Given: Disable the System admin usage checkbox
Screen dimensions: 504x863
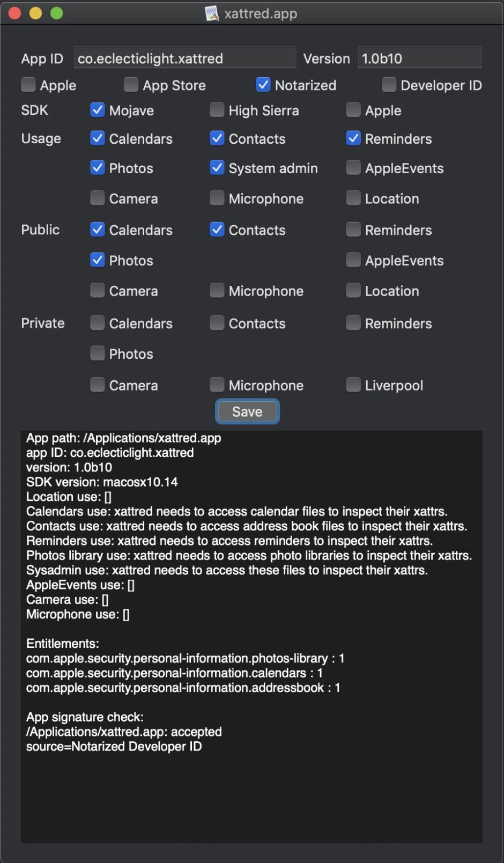Looking at the screenshot, I should [217, 168].
